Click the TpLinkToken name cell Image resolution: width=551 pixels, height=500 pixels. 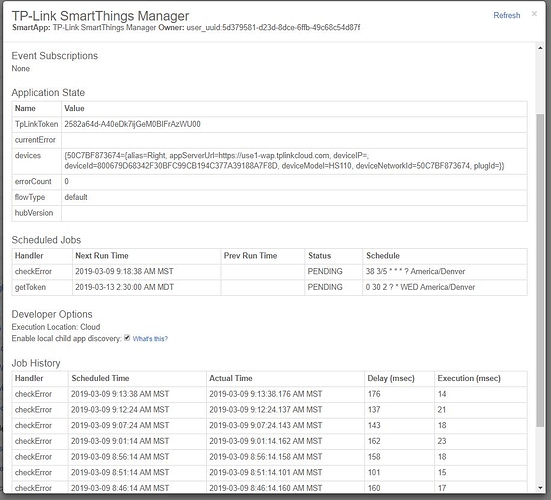[x=37, y=124]
